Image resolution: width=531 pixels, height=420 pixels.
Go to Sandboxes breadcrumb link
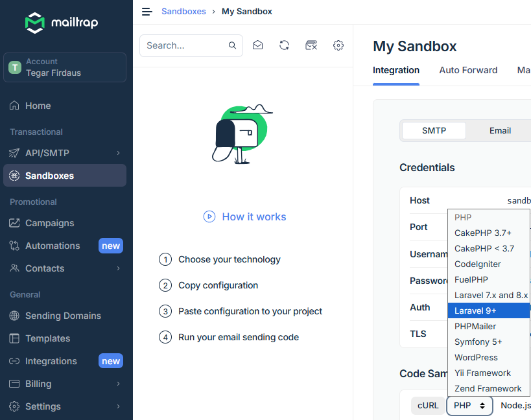point(183,12)
